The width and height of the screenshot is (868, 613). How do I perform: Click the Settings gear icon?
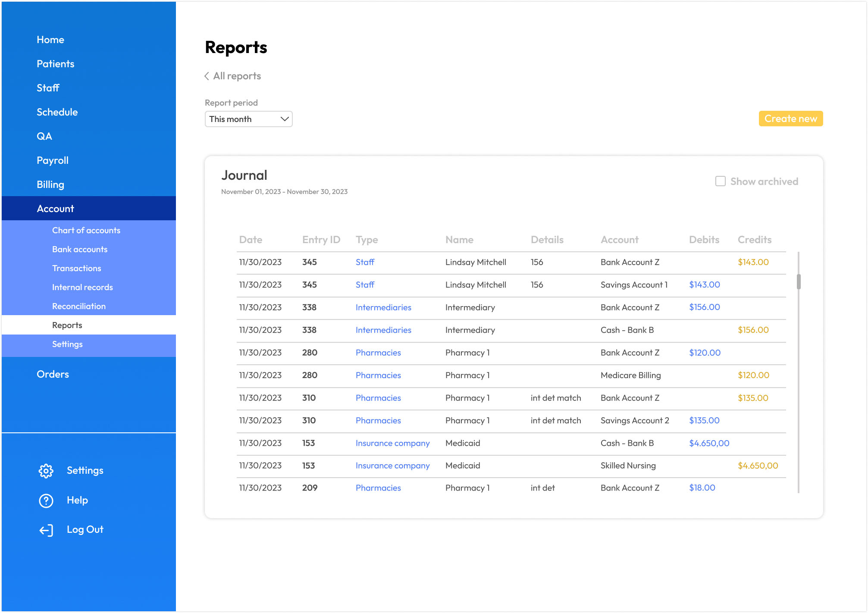click(46, 471)
